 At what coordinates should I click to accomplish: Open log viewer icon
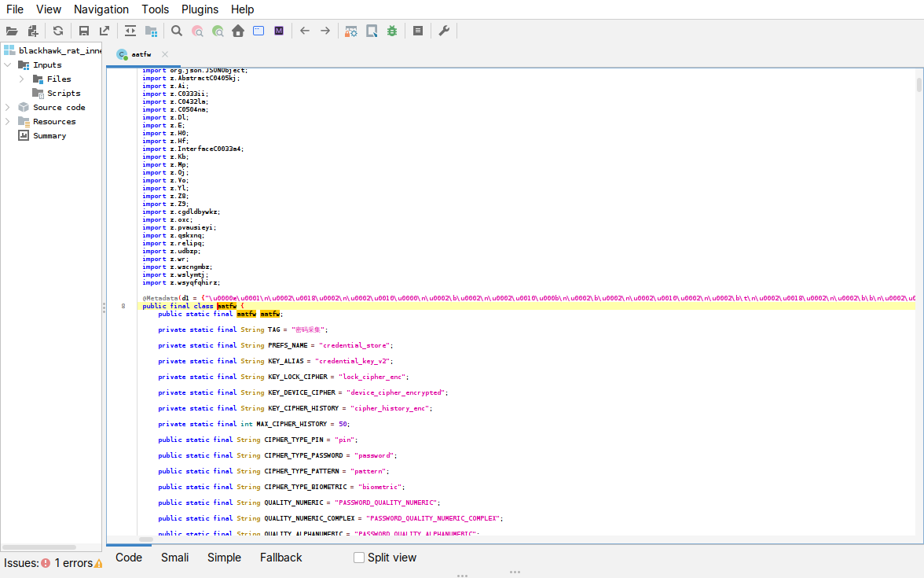418,31
